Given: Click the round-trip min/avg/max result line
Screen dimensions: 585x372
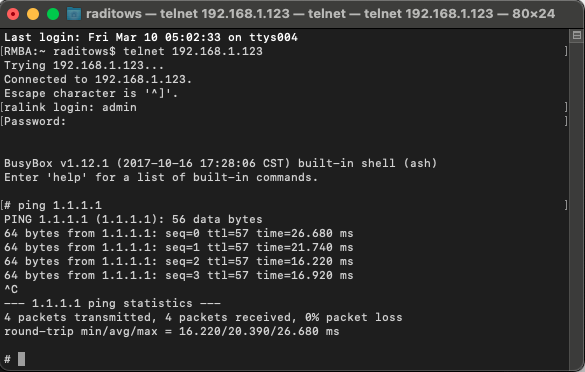Looking at the screenshot, I should [x=172, y=331].
